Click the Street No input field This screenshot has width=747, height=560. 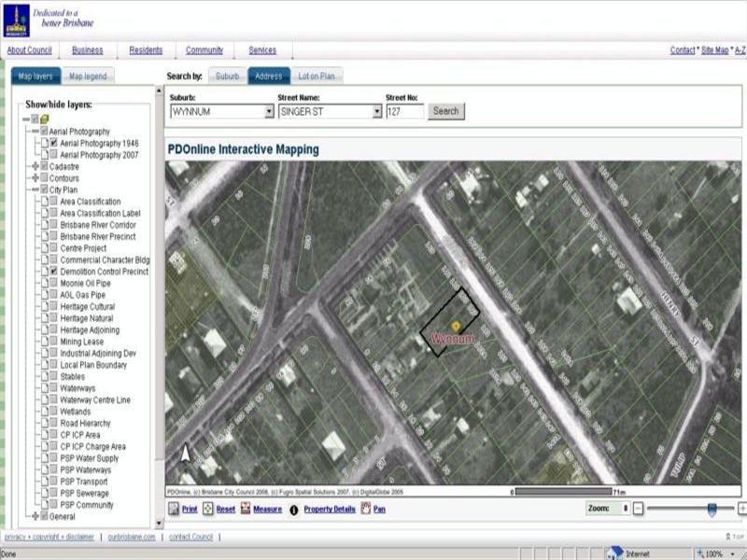pos(404,111)
